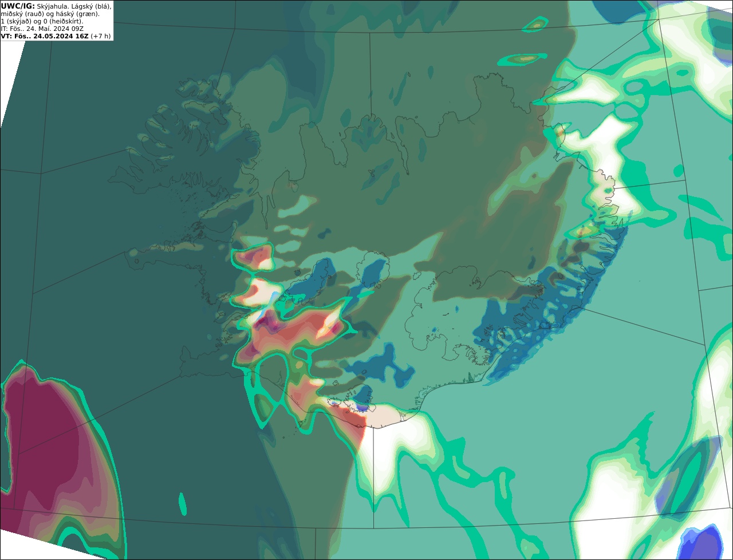Click the "1 (skýjað)" legend text
The width and height of the screenshot is (733, 560).
[x=17, y=22]
